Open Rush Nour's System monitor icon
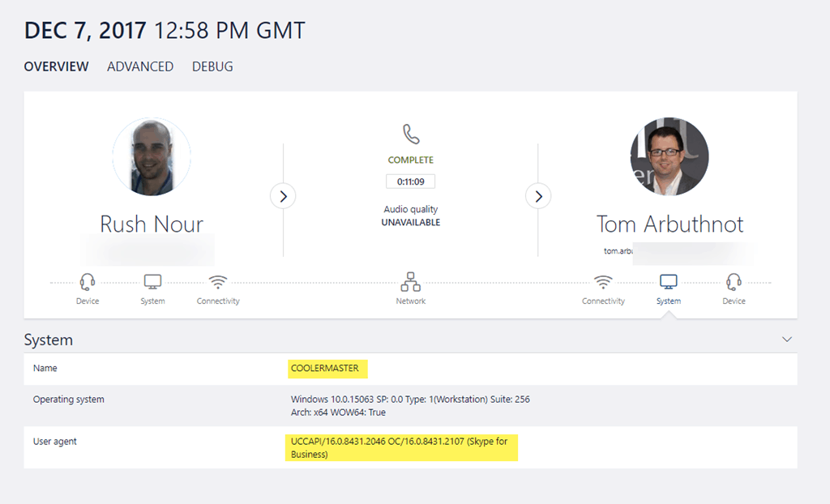 pos(152,283)
